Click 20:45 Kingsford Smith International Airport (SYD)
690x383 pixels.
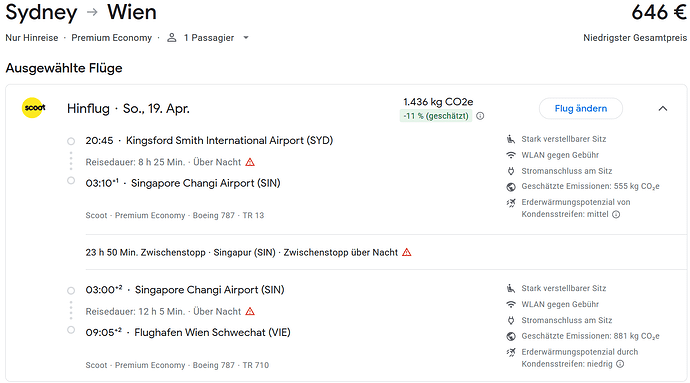[x=209, y=140]
